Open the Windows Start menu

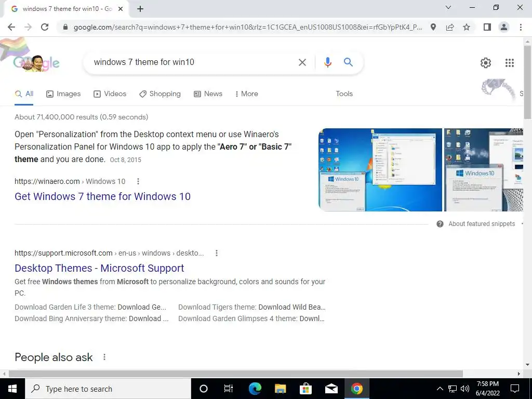click(x=12, y=389)
